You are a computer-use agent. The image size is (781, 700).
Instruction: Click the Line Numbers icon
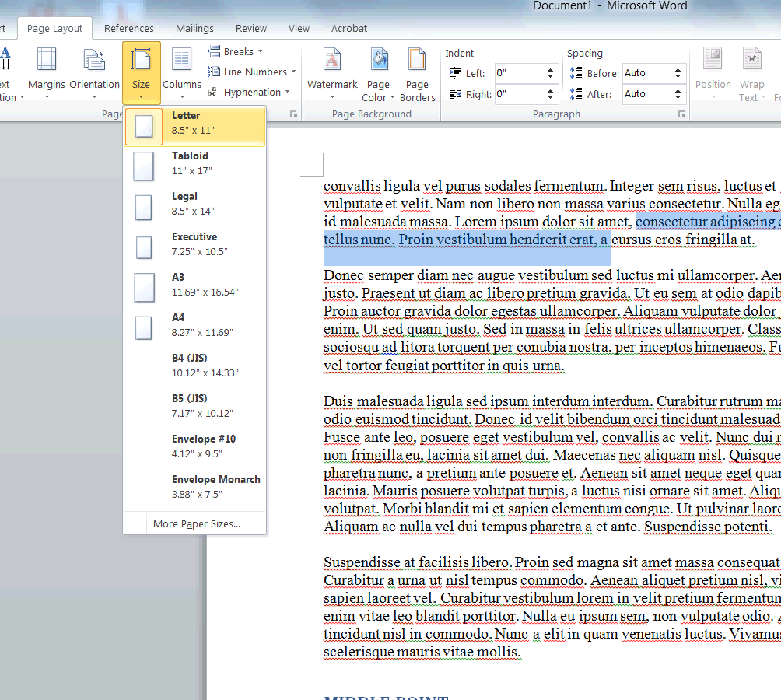pos(214,72)
